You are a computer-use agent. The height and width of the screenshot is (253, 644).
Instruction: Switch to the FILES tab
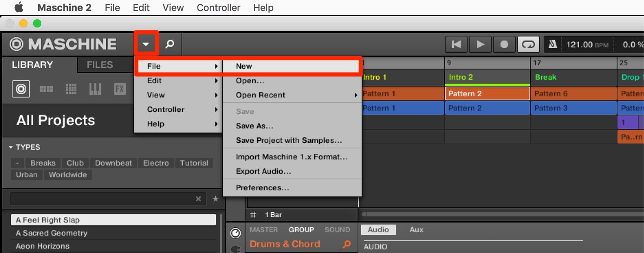(x=100, y=65)
